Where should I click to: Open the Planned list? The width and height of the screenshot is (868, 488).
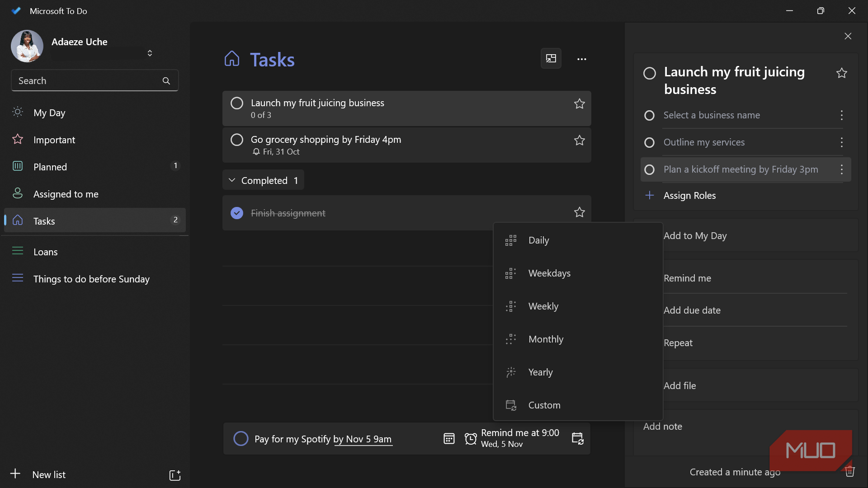pos(95,167)
